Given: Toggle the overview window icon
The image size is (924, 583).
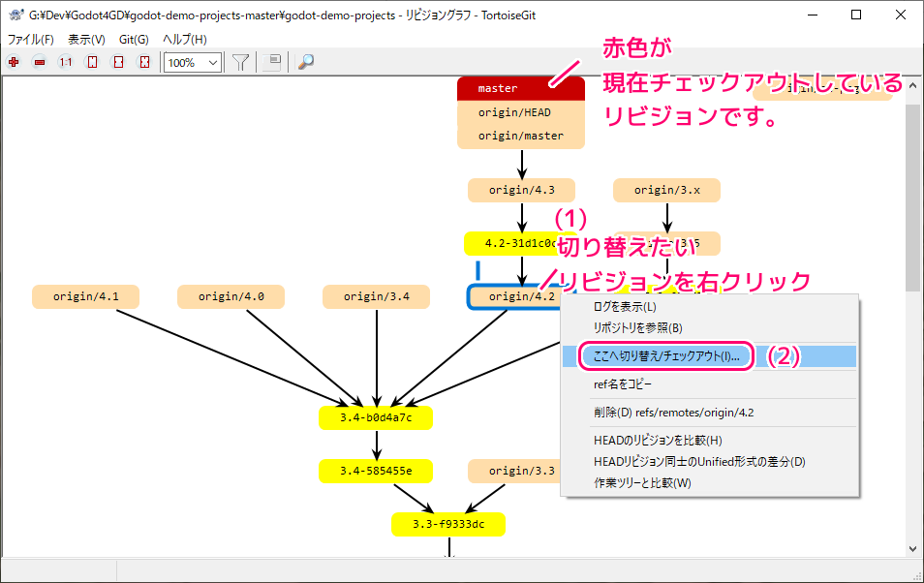Looking at the screenshot, I should pyautogui.click(x=272, y=62).
